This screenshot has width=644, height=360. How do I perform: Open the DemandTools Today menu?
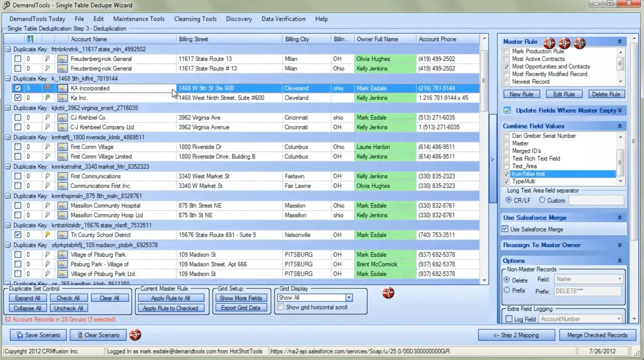pos(37,19)
